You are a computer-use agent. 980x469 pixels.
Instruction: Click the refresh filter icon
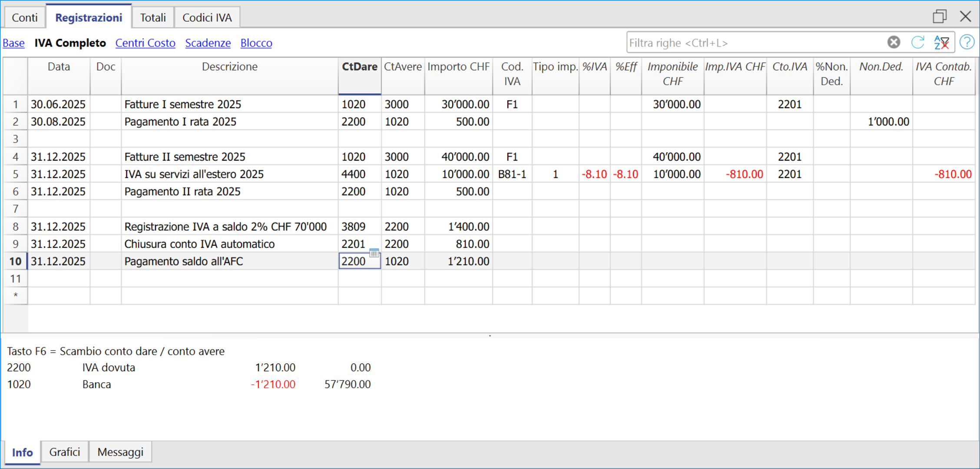[917, 42]
